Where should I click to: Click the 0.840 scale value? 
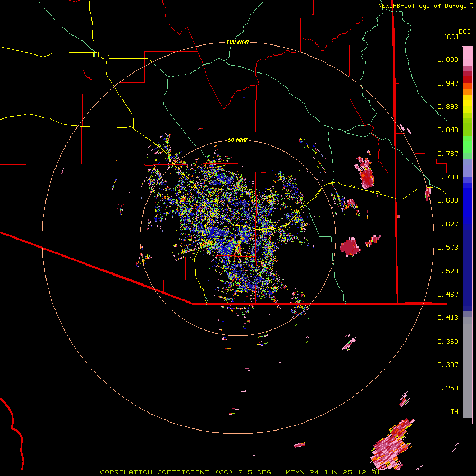448,130
